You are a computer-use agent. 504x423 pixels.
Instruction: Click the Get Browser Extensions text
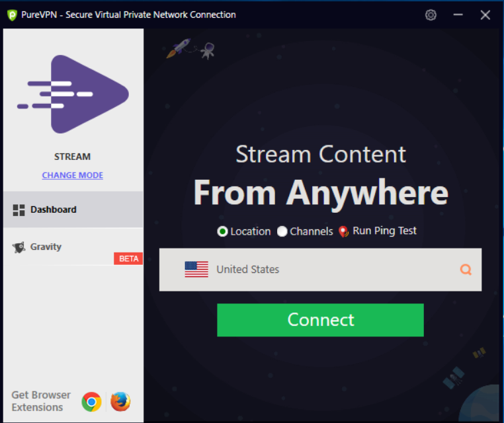(x=41, y=401)
